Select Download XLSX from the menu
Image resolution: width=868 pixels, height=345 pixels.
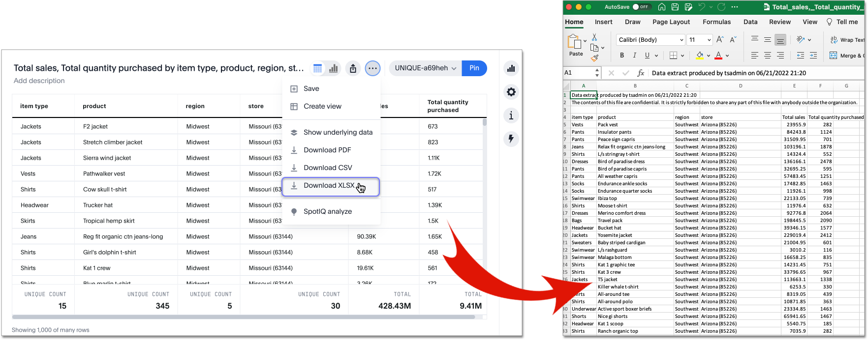(330, 186)
